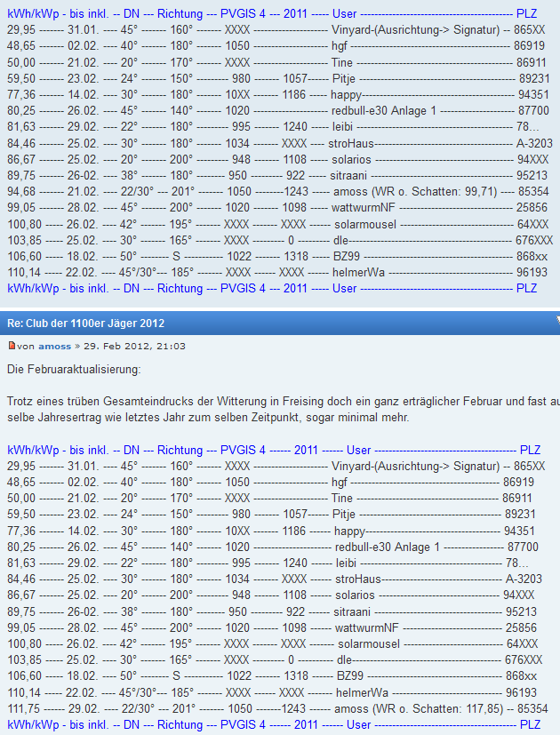Click 'solarmousel' in the upper table
Viewport: 560px width, 735px height.
(365, 224)
